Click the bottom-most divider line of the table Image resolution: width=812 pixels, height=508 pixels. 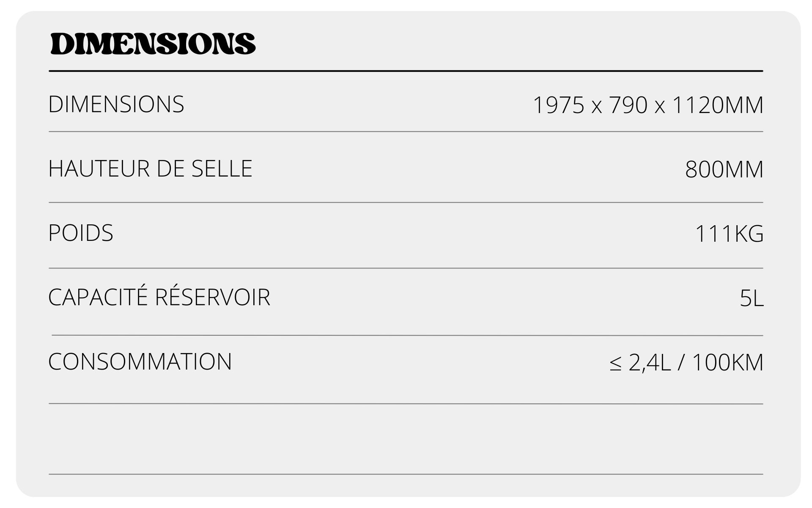click(406, 474)
